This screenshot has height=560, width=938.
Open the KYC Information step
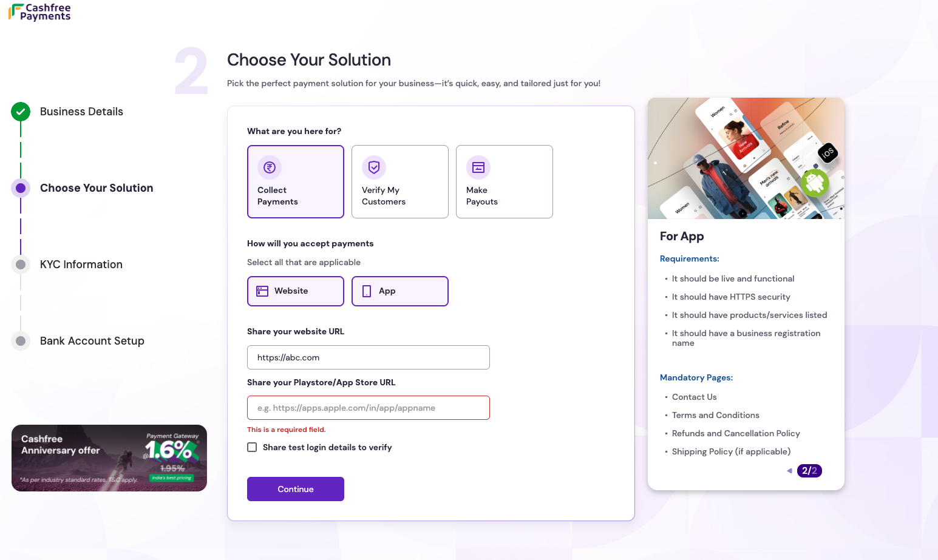coord(81,265)
